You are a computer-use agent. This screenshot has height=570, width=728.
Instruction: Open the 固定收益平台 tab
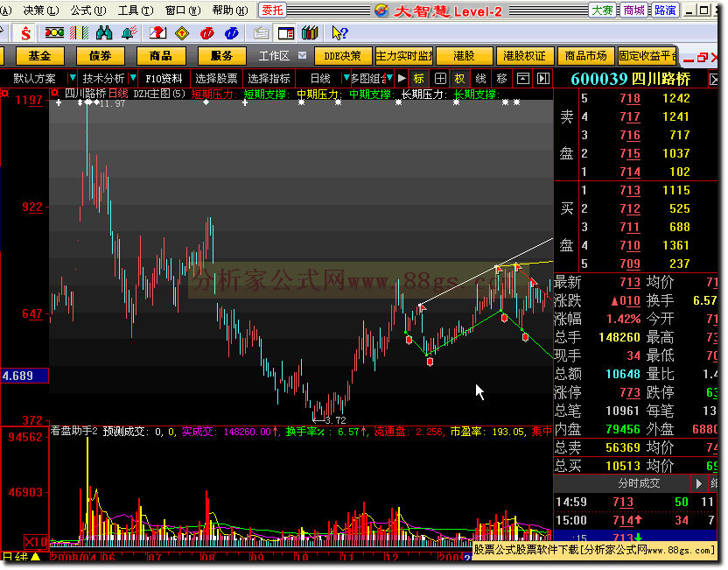point(647,56)
